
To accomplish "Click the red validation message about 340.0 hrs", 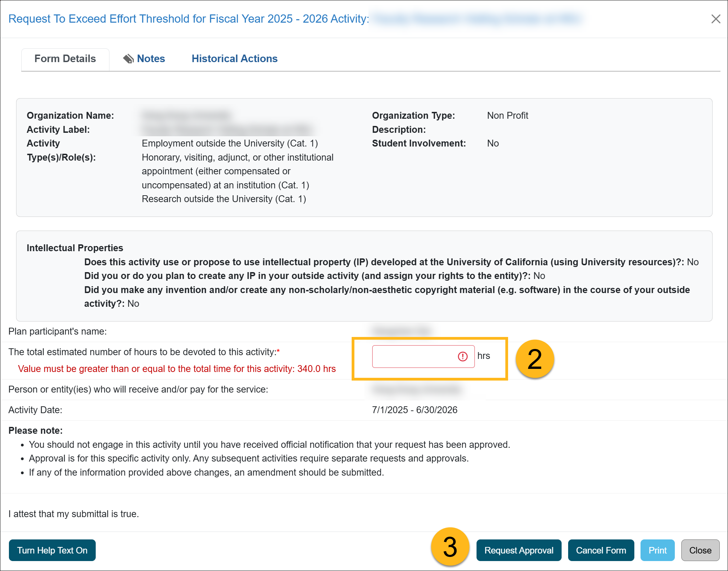I will (x=177, y=369).
